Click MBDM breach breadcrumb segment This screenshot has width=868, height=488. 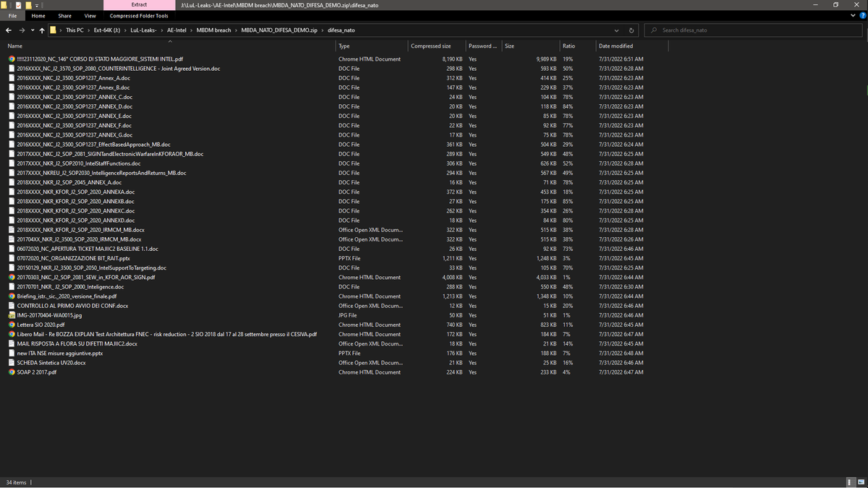[x=214, y=30]
